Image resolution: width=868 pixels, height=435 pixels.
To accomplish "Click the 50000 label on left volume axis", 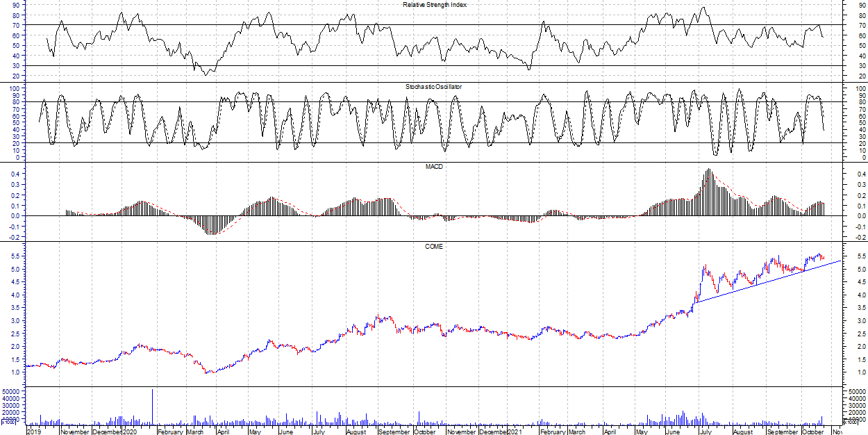I will point(10,392).
